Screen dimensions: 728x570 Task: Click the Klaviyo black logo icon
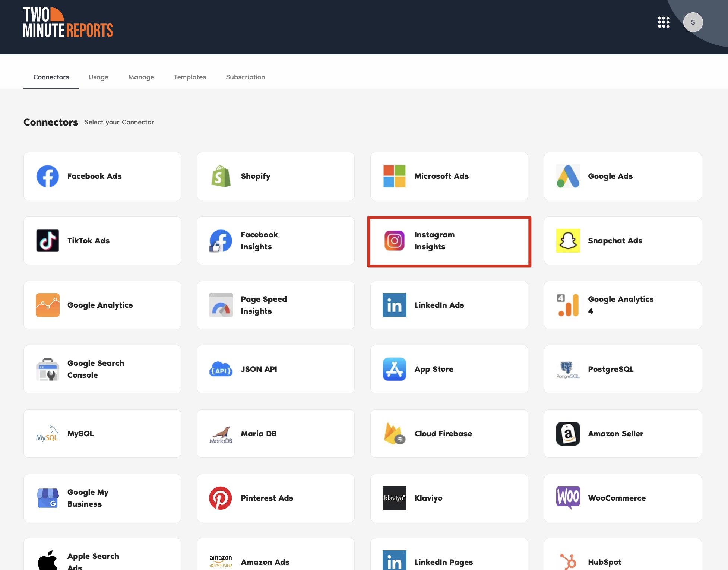click(395, 498)
